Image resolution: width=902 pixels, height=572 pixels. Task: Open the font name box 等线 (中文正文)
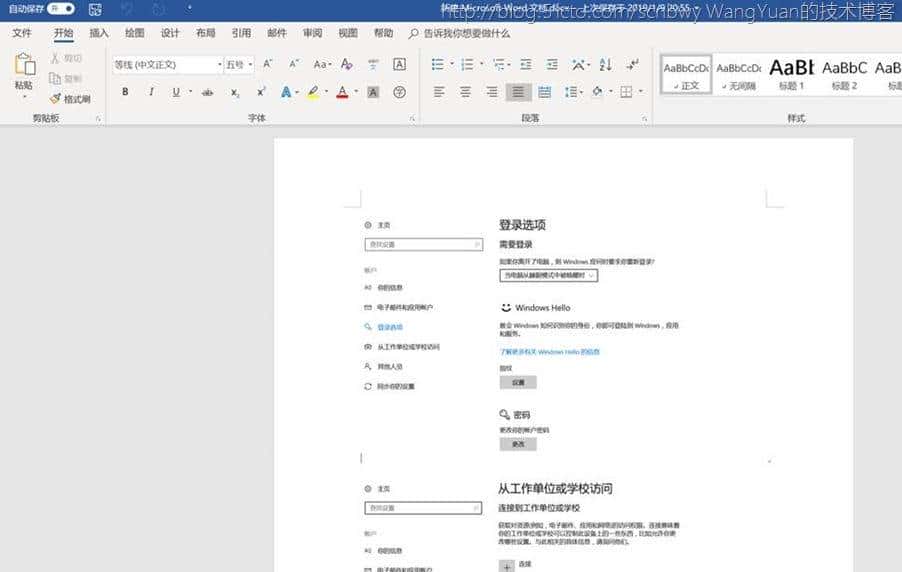click(167, 64)
